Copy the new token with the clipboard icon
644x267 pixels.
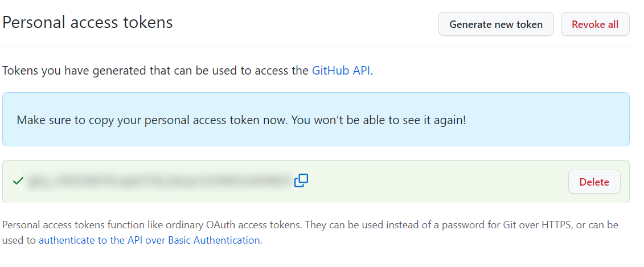301,180
